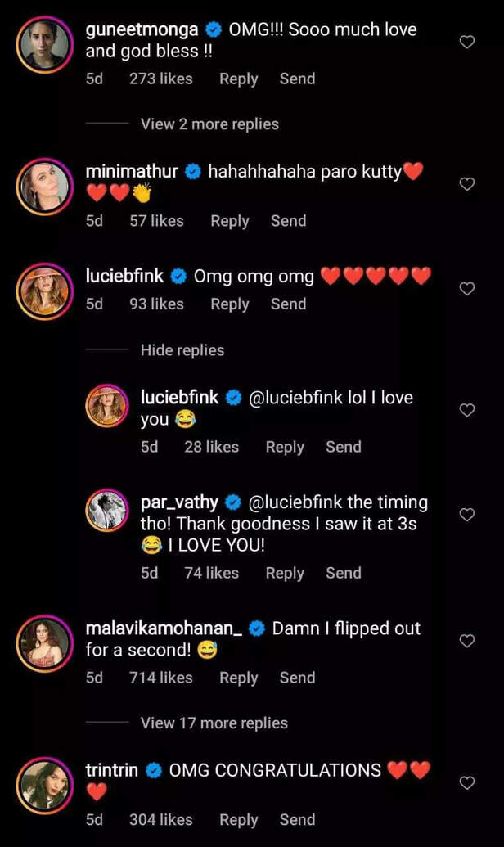
Task: Tap heart on malavikamohanan_'s comment
Action: (x=467, y=641)
